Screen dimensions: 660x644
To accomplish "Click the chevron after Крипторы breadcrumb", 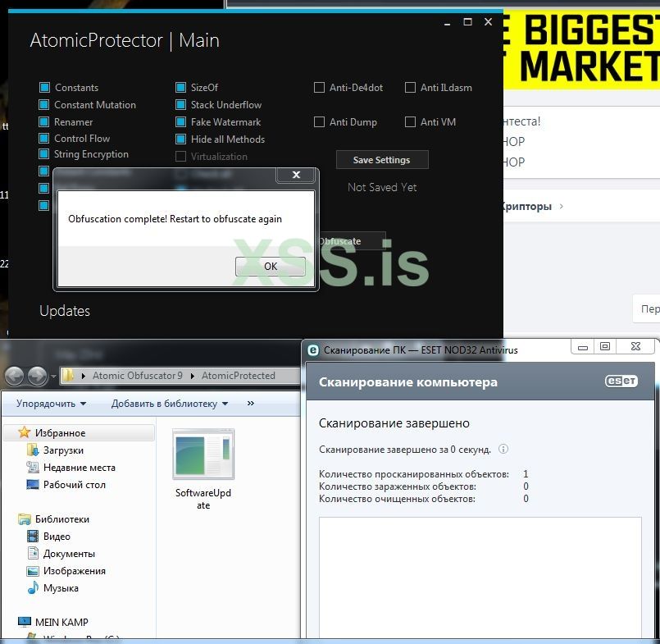I will [561, 207].
